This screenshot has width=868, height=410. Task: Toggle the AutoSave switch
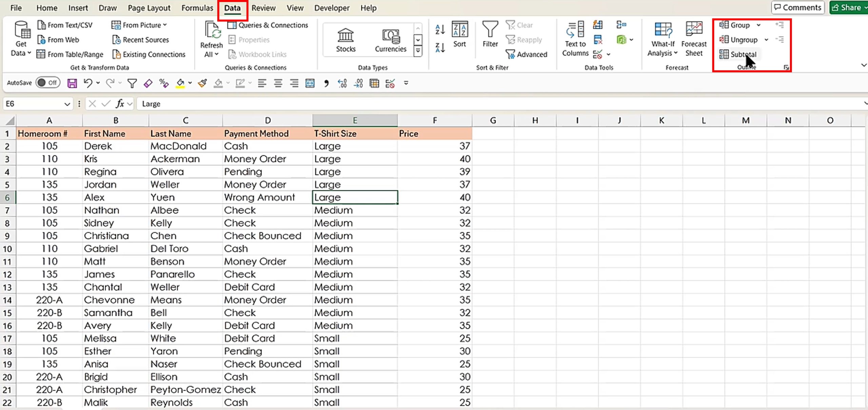coord(48,83)
